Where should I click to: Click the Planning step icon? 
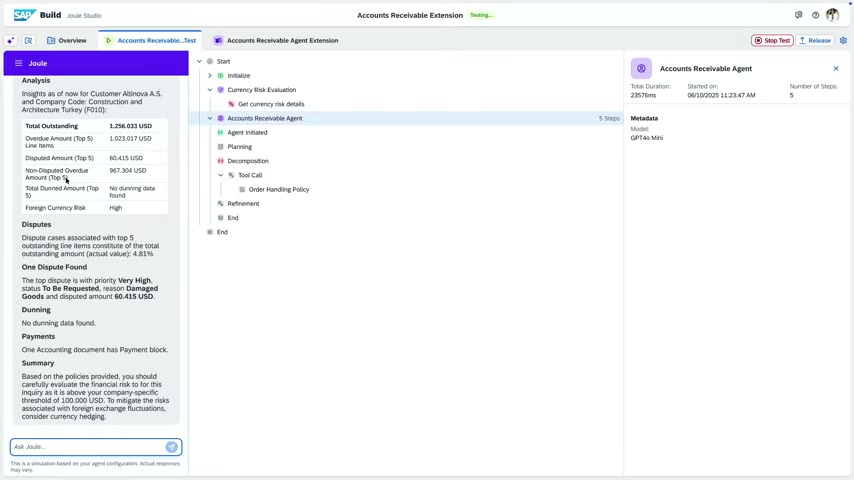point(221,147)
